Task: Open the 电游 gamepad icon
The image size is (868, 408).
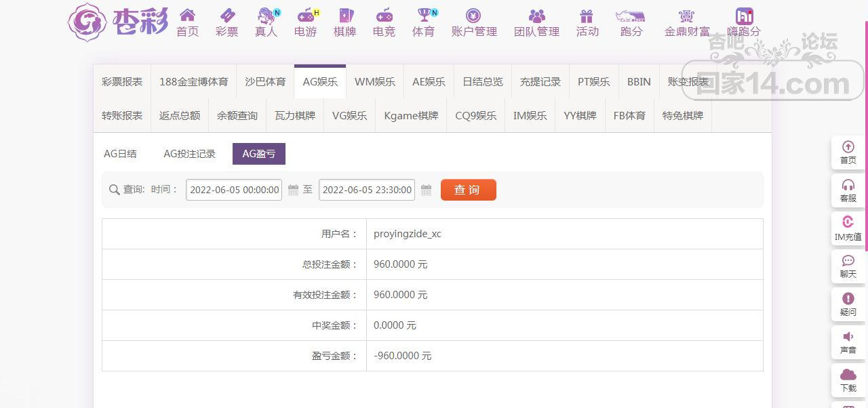Action: click(x=306, y=16)
